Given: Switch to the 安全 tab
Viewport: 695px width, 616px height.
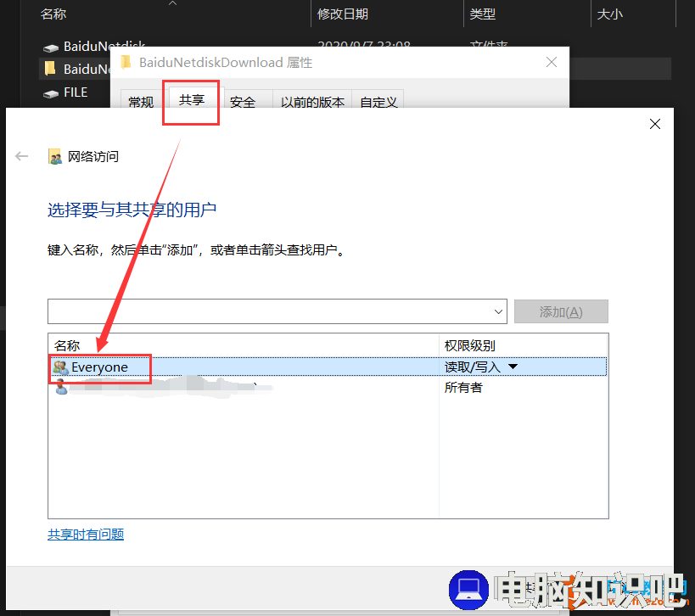Looking at the screenshot, I should (243, 102).
